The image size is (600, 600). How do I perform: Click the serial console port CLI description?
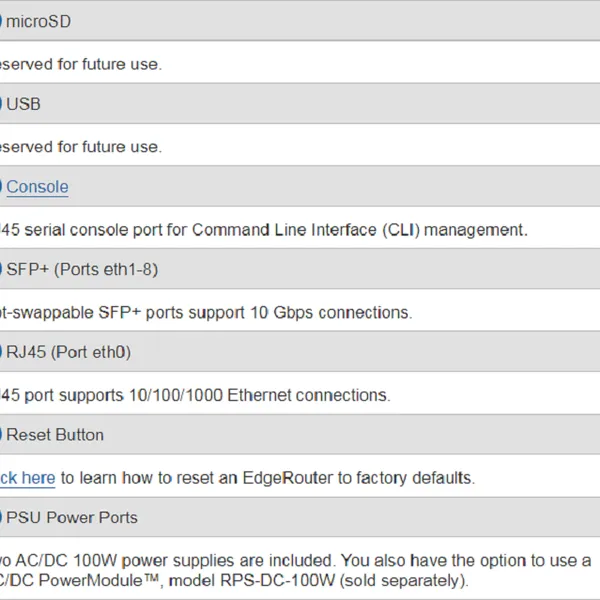click(x=262, y=230)
